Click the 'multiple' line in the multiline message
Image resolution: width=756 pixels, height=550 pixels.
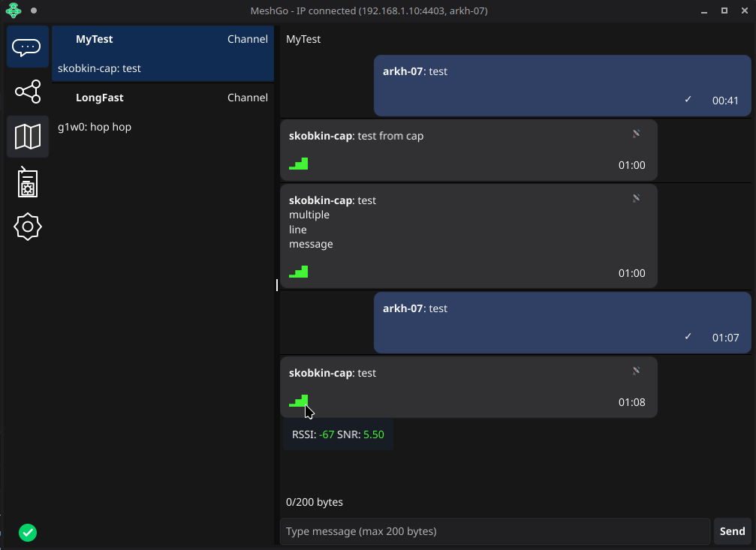click(309, 215)
